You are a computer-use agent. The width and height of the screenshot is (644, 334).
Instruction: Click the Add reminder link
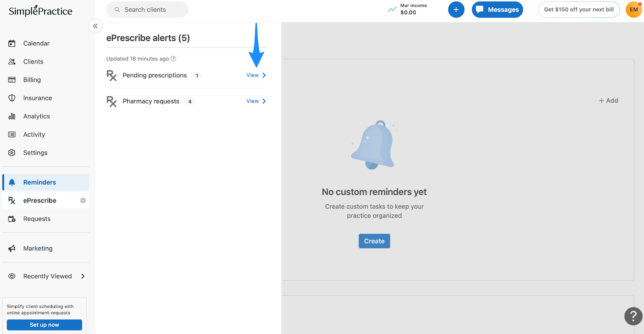(609, 100)
